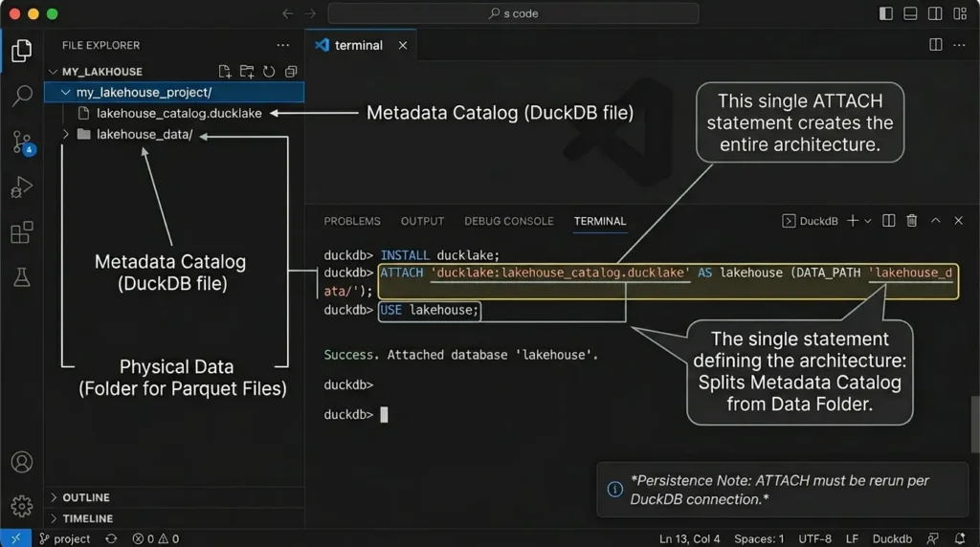Show errors and warnings count

(156, 538)
